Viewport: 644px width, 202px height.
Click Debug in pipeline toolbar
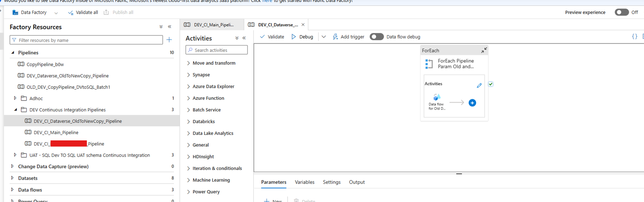[x=302, y=37]
